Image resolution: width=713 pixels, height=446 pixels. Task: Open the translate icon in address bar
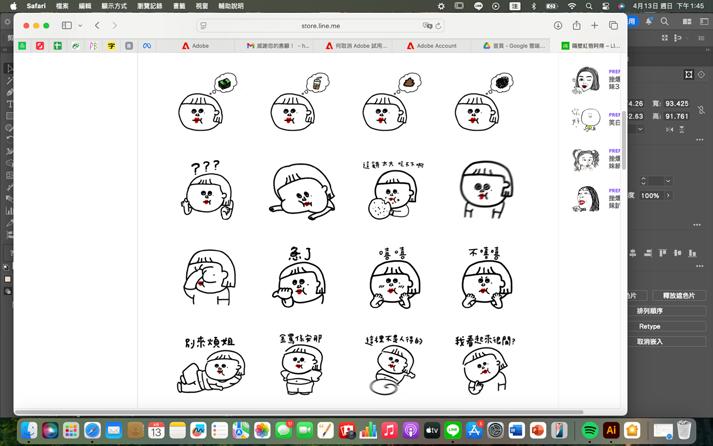point(427,26)
